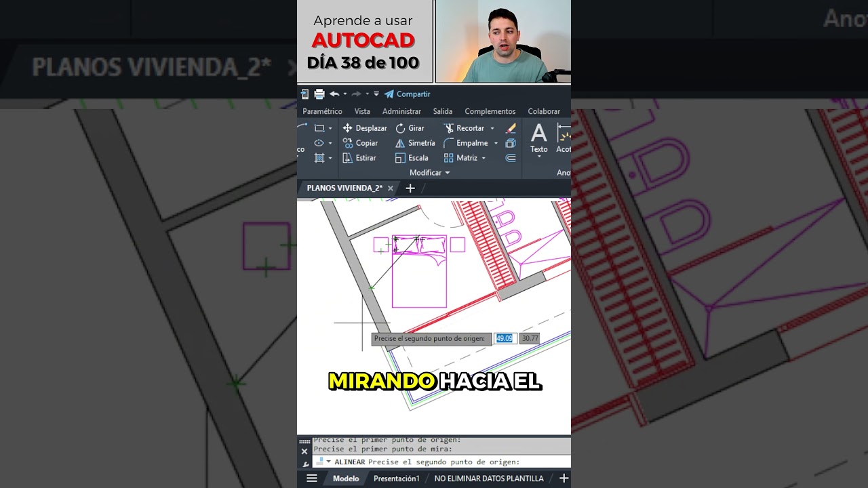868x488 pixels.
Task: Select the Matriz array tool
Action: [461, 158]
